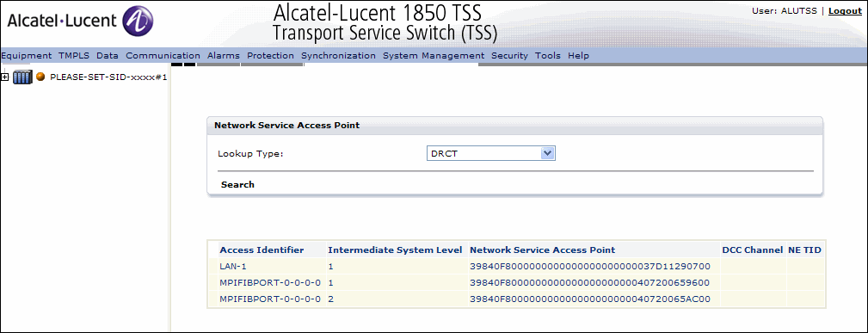
Task: Click the orange alarm status ball
Action: coord(40,77)
